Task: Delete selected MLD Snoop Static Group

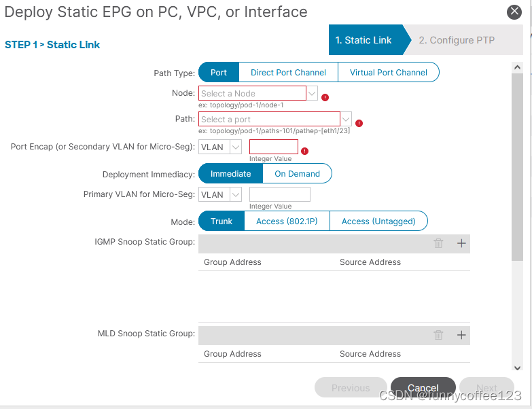Action: point(438,335)
